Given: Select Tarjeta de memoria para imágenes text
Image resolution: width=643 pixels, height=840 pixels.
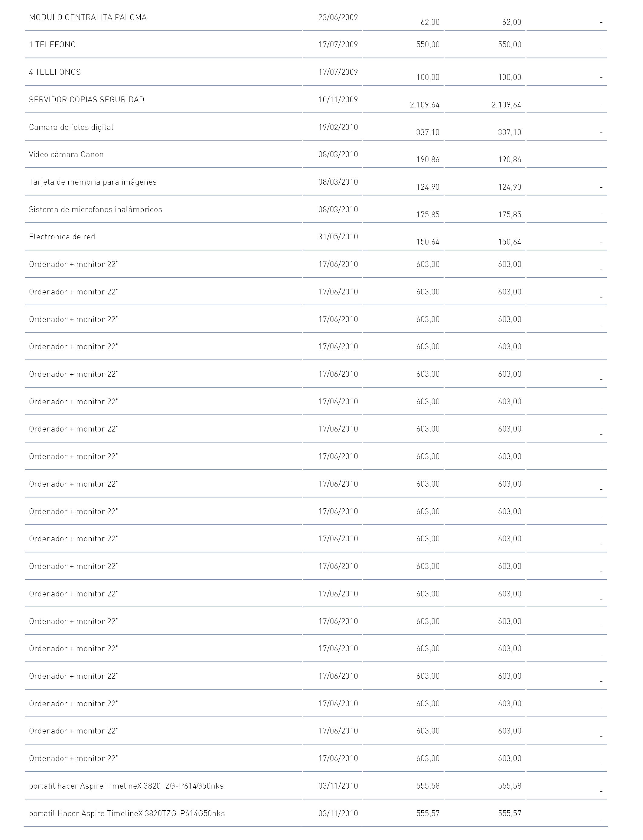Looking at the screenshot, I should click(x=93, y=182).
